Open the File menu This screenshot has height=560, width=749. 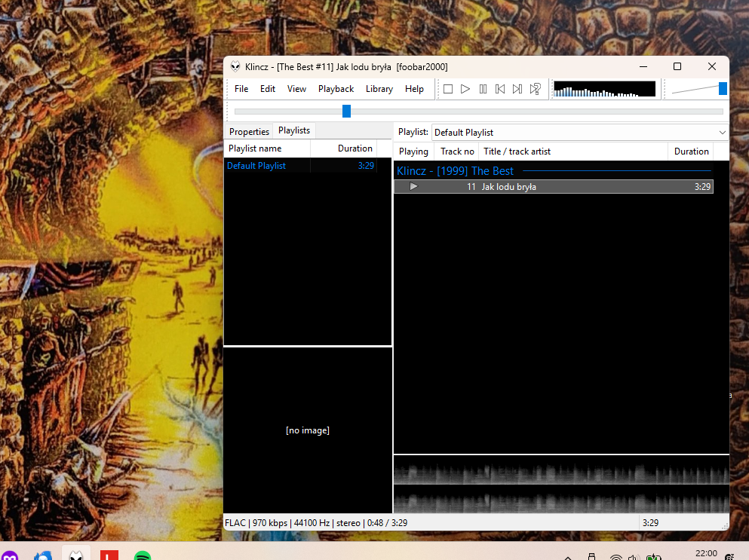[241, 89]
